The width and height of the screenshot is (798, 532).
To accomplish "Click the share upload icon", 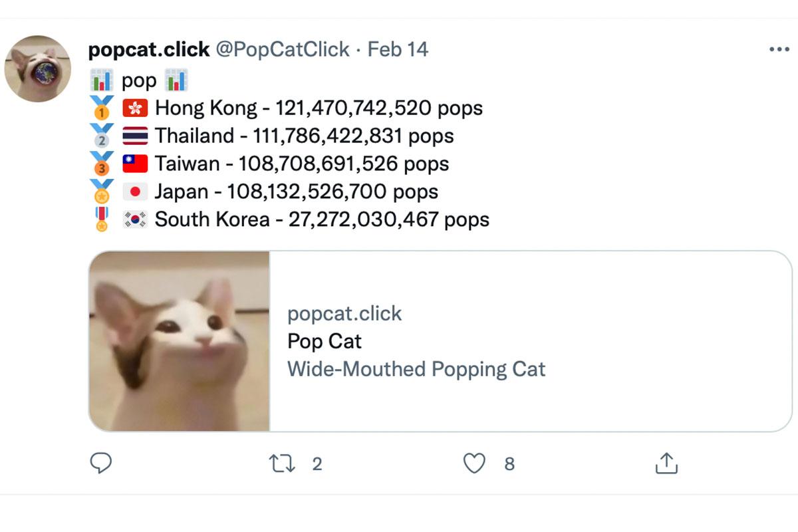I will [x=667, y=464].
